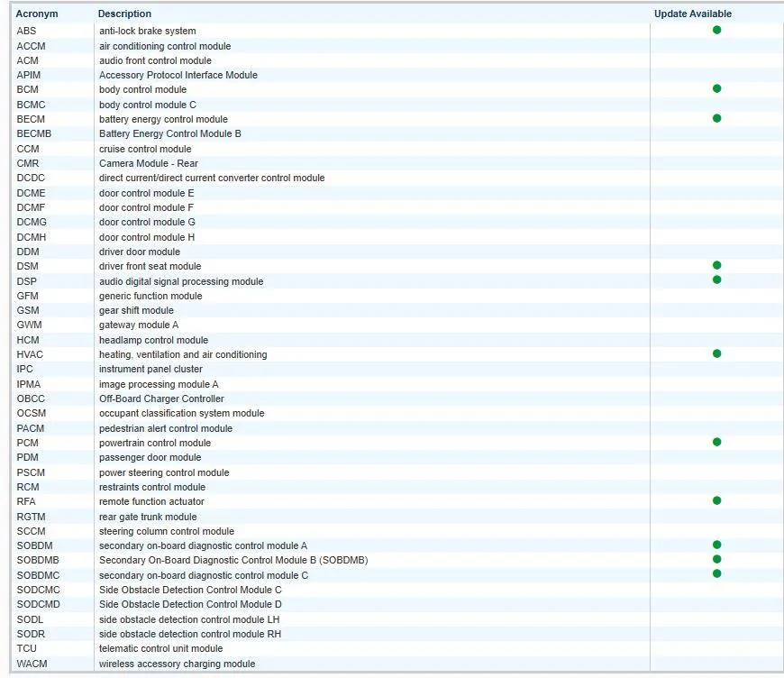Select 'restraints control module' description
This screenshot has height=678, width=784.
click(152, 487)
